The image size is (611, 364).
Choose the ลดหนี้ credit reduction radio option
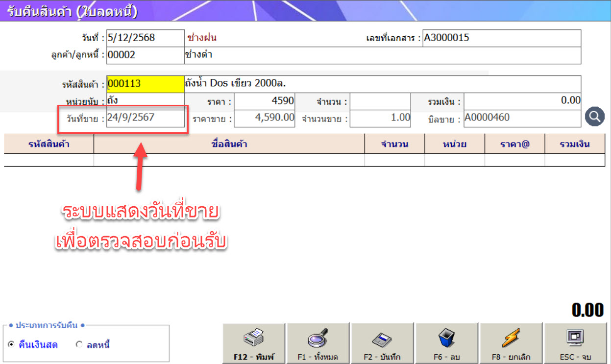click(x=79, y=345)
